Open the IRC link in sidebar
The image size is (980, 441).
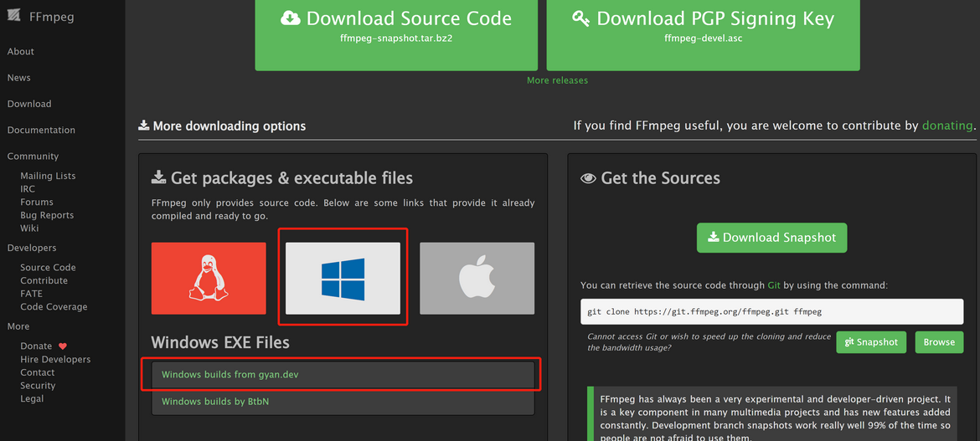pyautogui.click(x=28, y=189)
